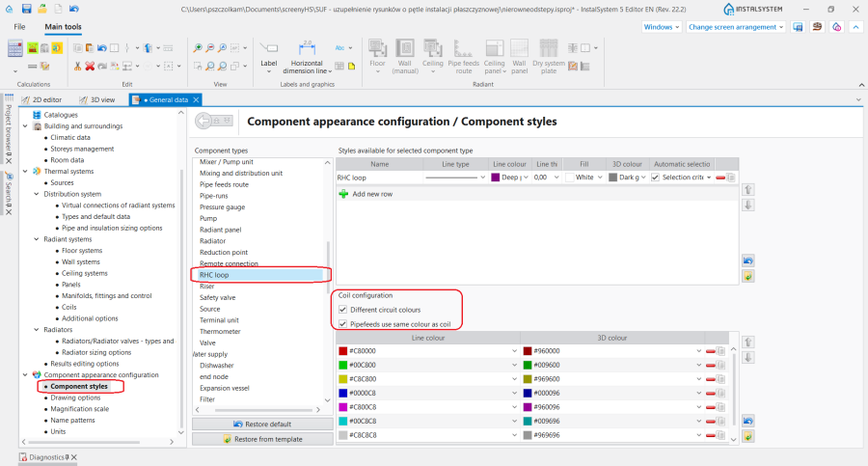
Task: Collapse the Radiant systems tree node
Action: point(37,239)
